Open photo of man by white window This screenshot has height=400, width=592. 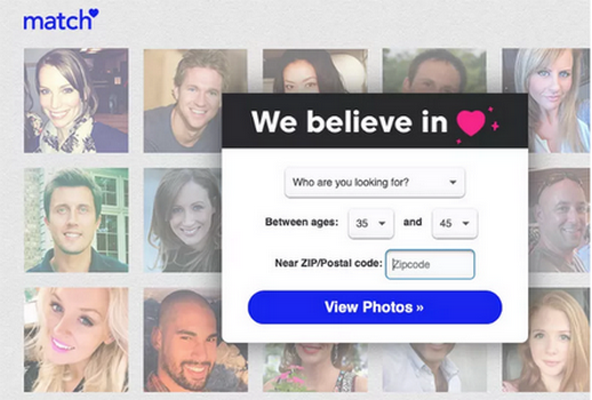76,220
